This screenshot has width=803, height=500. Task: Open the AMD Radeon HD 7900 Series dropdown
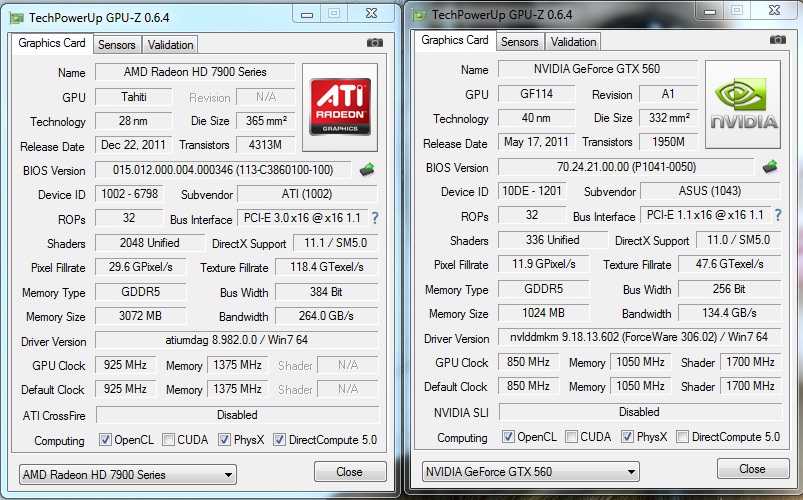click(128, 474)
